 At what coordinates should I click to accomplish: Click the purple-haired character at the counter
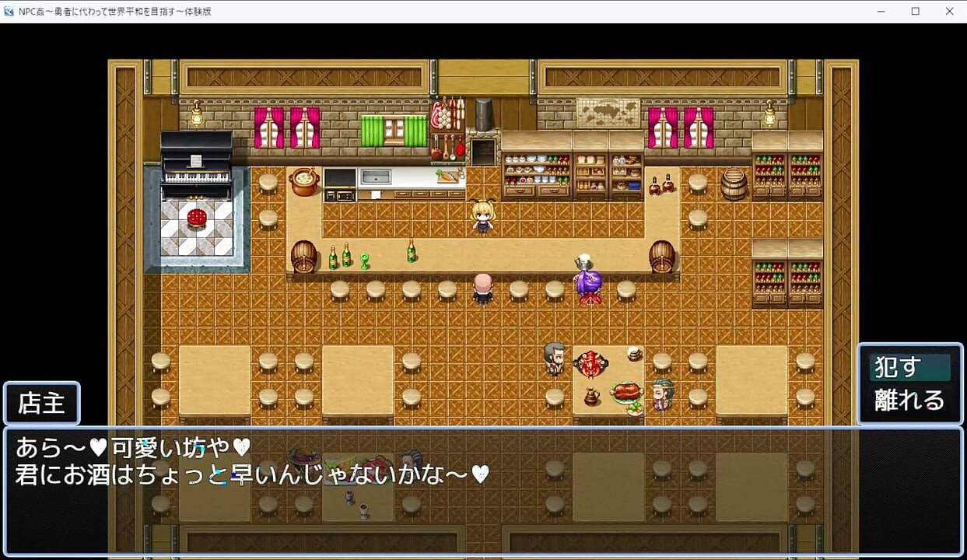(589, 284)
